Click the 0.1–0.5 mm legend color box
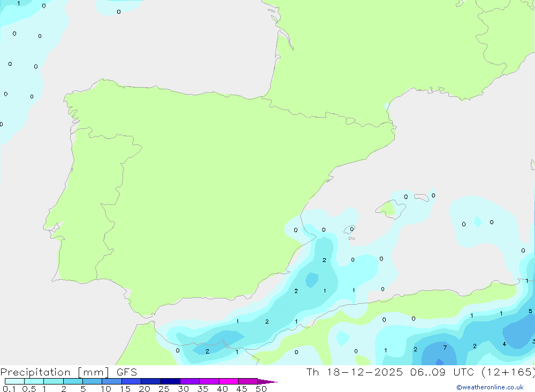 click(14, 381)
